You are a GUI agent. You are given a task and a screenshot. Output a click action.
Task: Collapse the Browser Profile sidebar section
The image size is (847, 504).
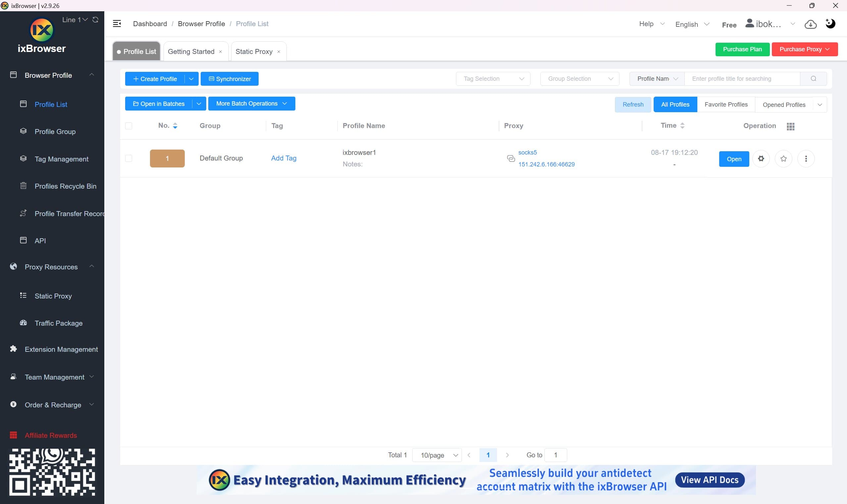pos(52,75)
